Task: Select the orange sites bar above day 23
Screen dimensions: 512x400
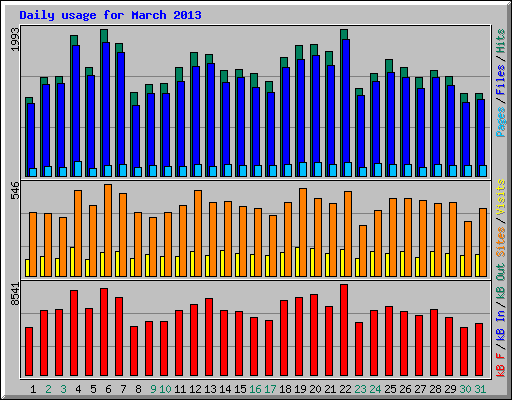Action: 363,251
